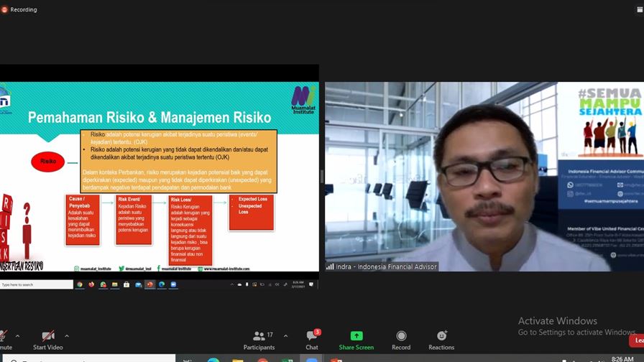This screenshot has height=362, width=644.
Task: Start recording with the Record button
Action: point(401,339)
